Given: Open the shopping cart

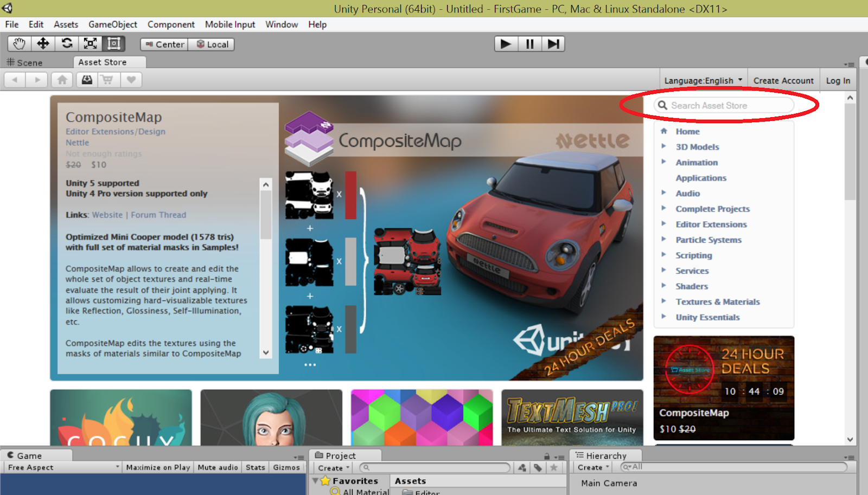Looking at the screenshot, I should coord(108,80).
